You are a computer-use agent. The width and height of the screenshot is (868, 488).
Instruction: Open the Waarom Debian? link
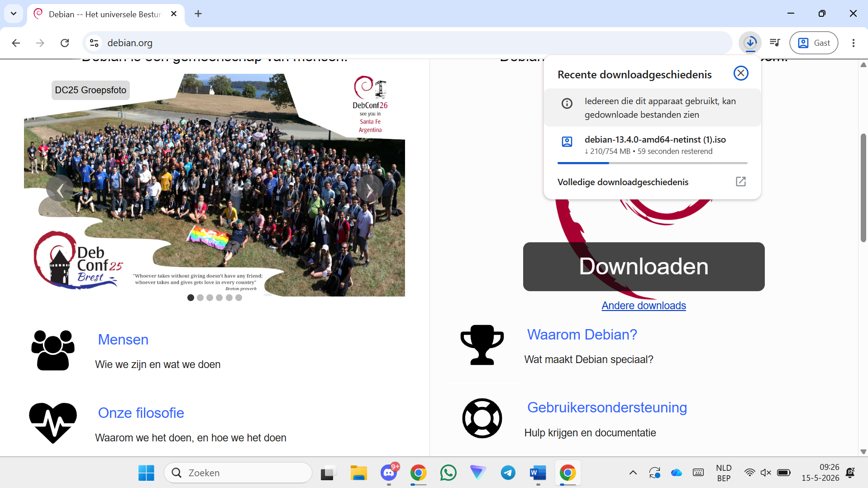(582, 335)
